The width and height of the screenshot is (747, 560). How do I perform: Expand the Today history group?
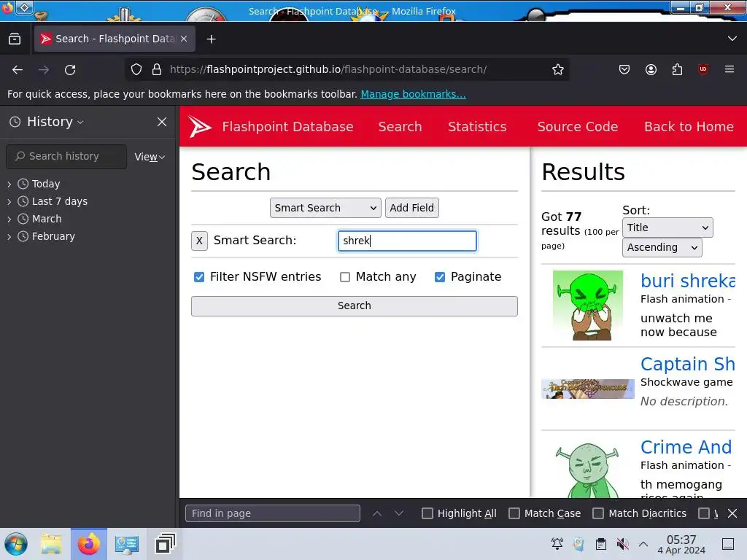9,184
